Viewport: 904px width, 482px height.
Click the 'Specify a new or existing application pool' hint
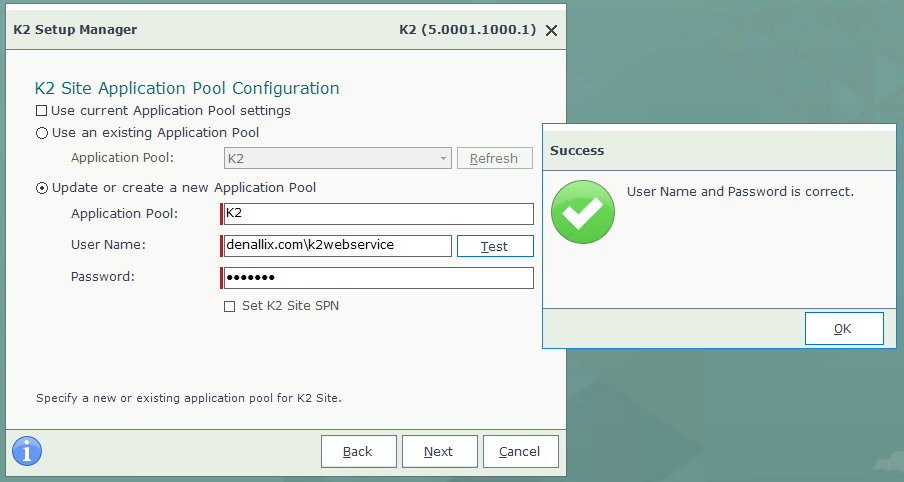[189, 398]
